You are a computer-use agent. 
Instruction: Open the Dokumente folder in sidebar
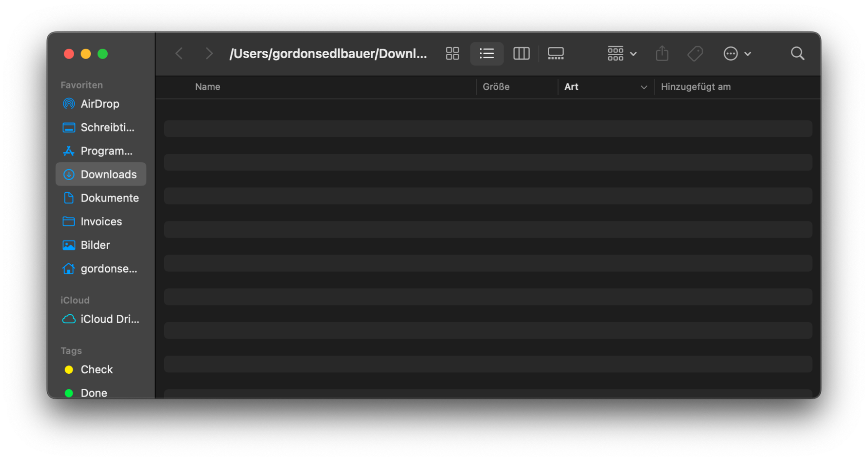click(x=109, y=198)
